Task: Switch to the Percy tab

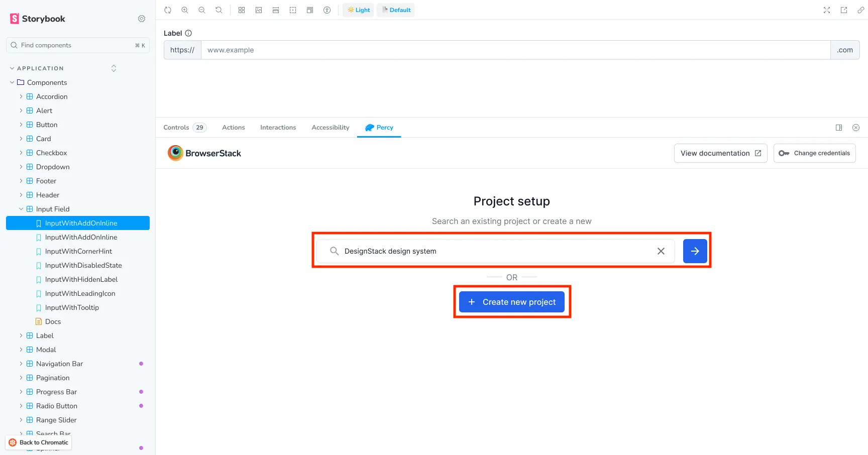Action: click(x=379, y=128)
